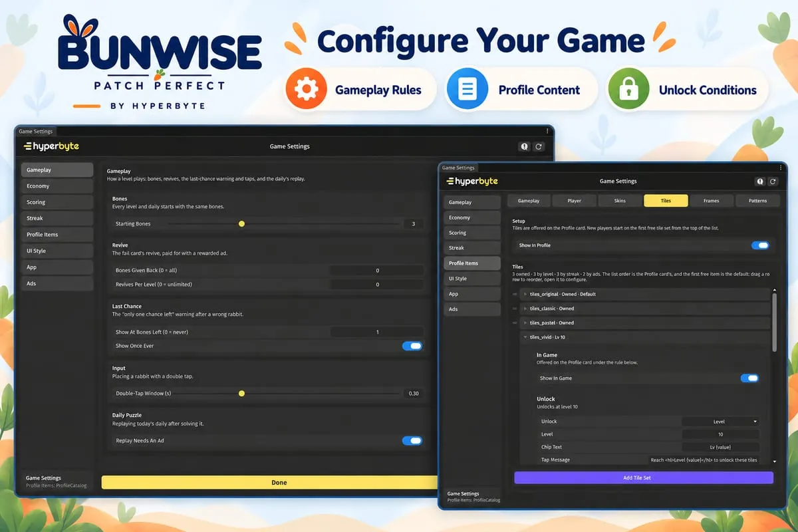Switch to the Frames tab

coord(712,200)
